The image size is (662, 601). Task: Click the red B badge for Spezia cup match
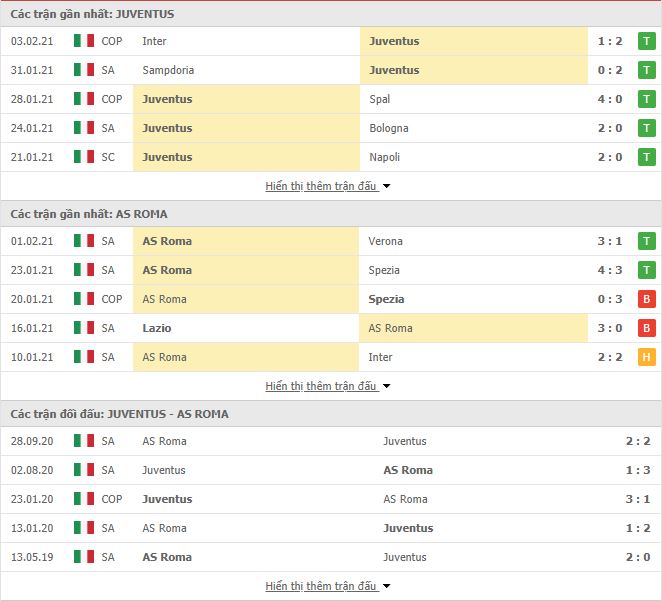tap(646, 299)
